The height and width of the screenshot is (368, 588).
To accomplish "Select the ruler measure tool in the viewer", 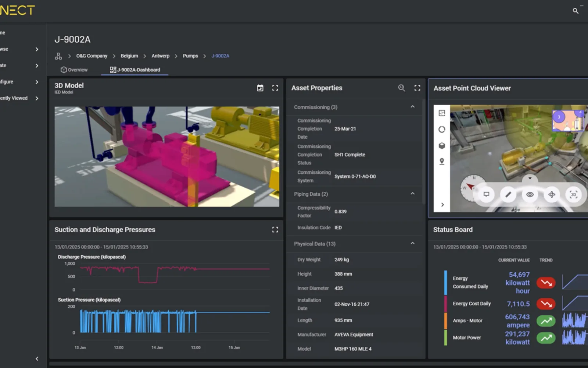I will pos(508,194).
